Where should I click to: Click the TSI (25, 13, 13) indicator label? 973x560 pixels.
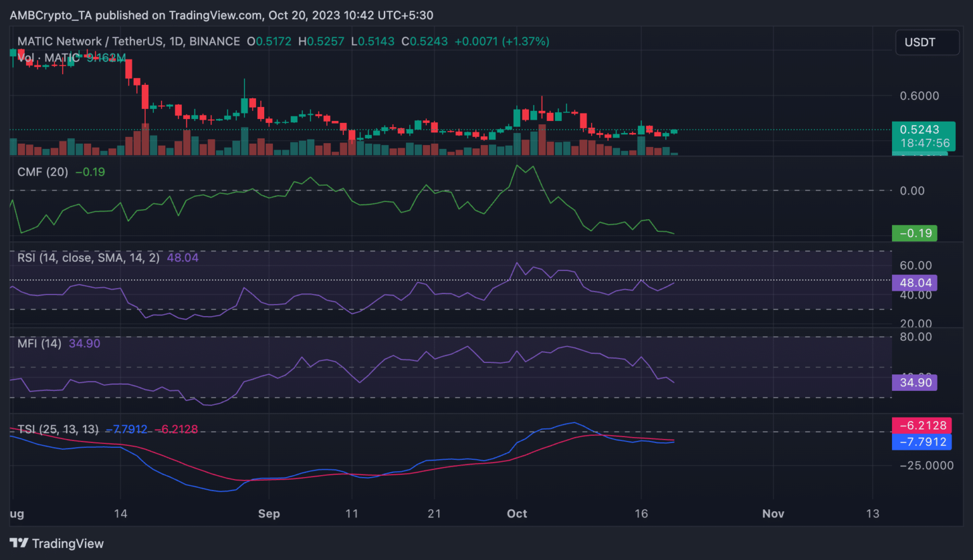tap(58, 429)
